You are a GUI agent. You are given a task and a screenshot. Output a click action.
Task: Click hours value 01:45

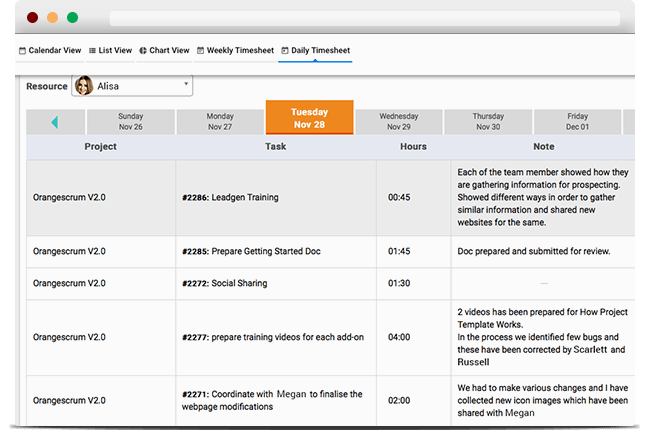point(399,251)
